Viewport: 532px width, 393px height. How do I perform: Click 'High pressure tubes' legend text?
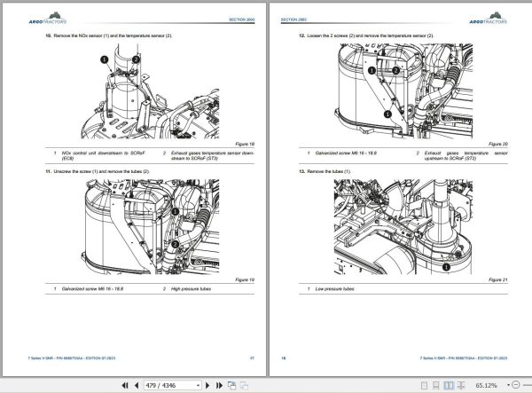(191, 289)
